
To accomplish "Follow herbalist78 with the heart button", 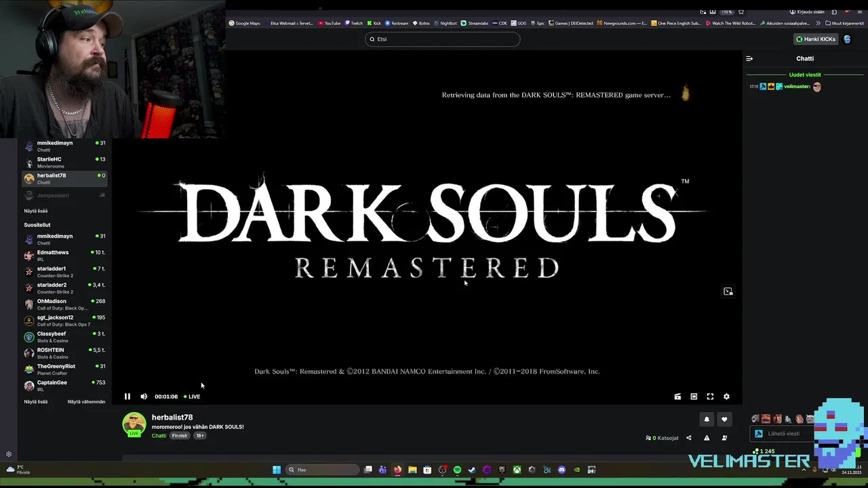I will (724, 420).
